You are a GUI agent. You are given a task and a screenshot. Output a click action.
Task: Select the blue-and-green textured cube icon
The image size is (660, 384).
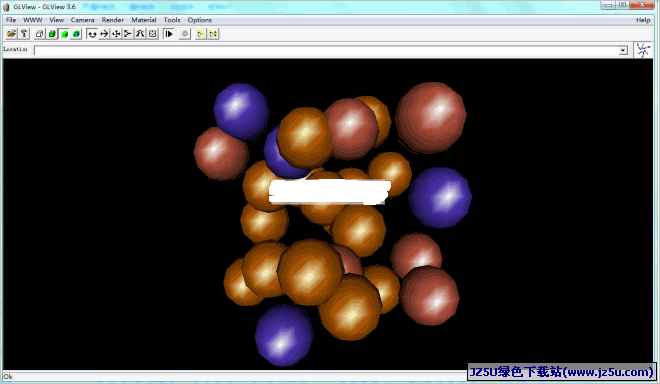[76, 34]
